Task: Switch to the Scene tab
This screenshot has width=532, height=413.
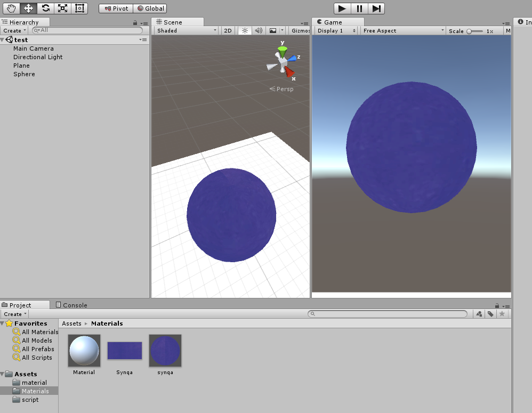Action: pyautogui.click(x=177, y=22)
